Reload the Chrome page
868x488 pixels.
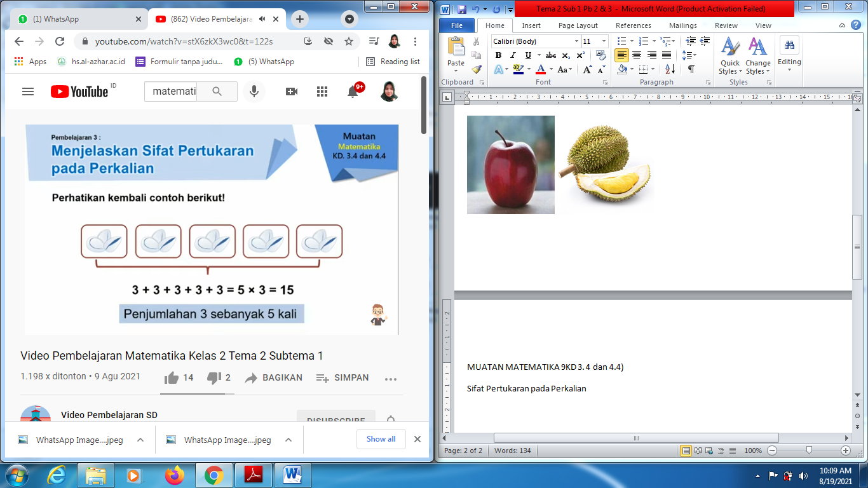tap(60, 41)
